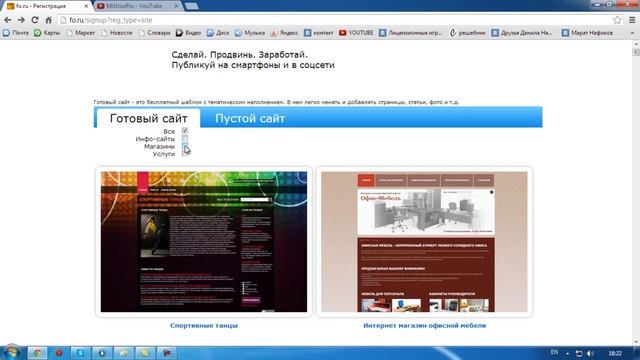
Task: Open the Диск bookmark
Action: click(x=218, y=33)
